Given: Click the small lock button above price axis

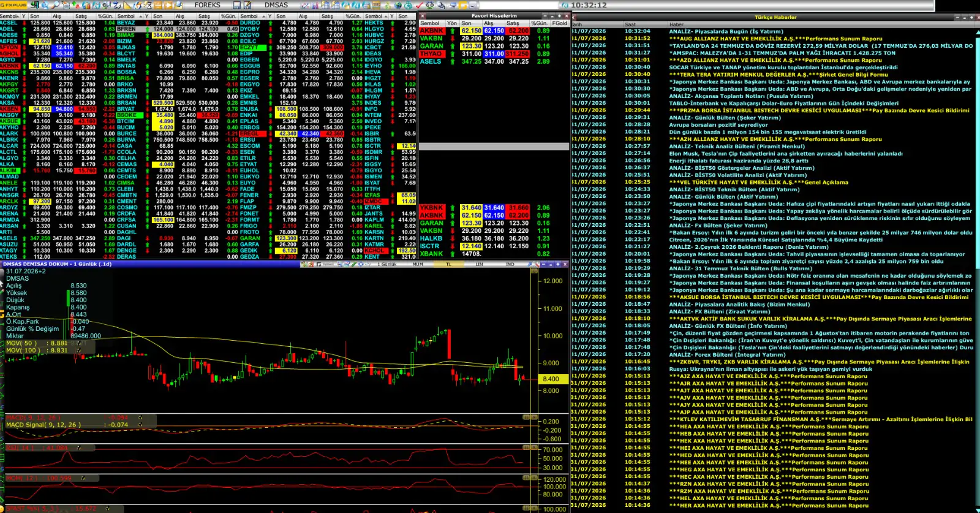Looking at the screenshot, I should (533, 270).
